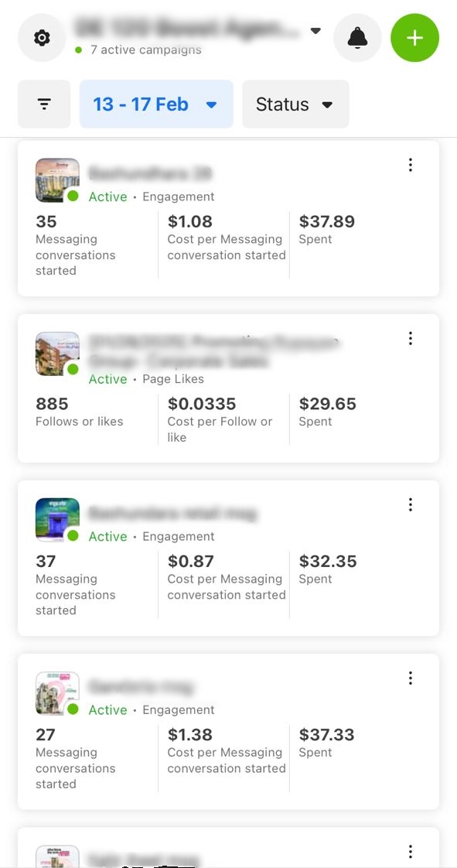This screenshot has height=868, width=457.
Task: Select the 885 Follows or likes metric
Action: 80,412
